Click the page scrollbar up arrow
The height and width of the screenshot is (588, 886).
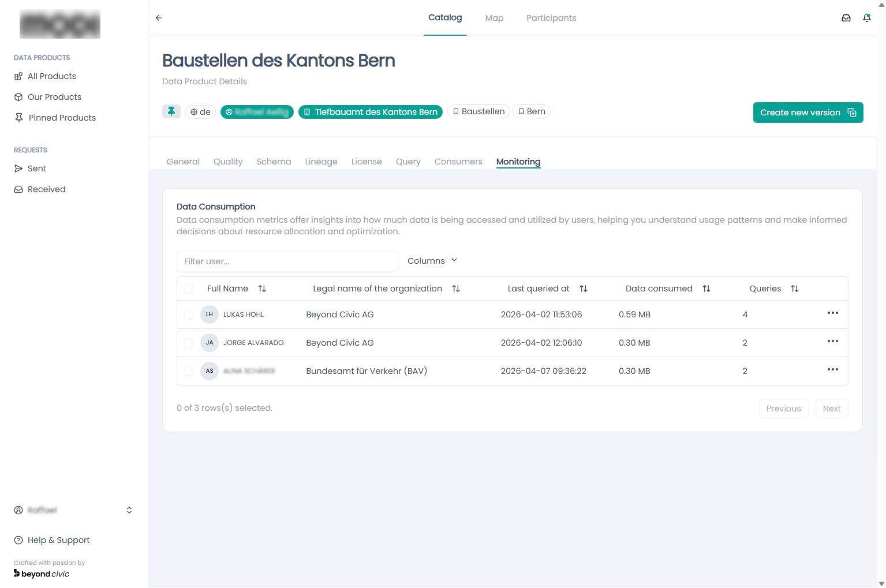coord(881,5)
